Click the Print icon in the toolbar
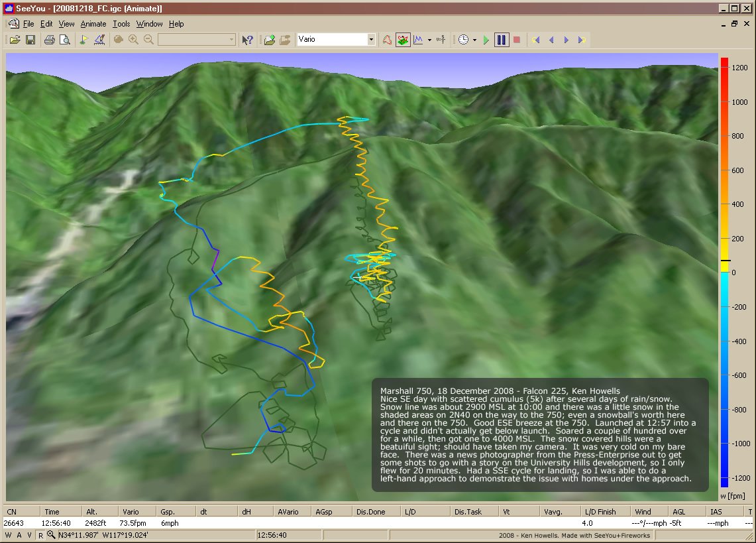This screenshot has height=543, width=756. (50, 40)
